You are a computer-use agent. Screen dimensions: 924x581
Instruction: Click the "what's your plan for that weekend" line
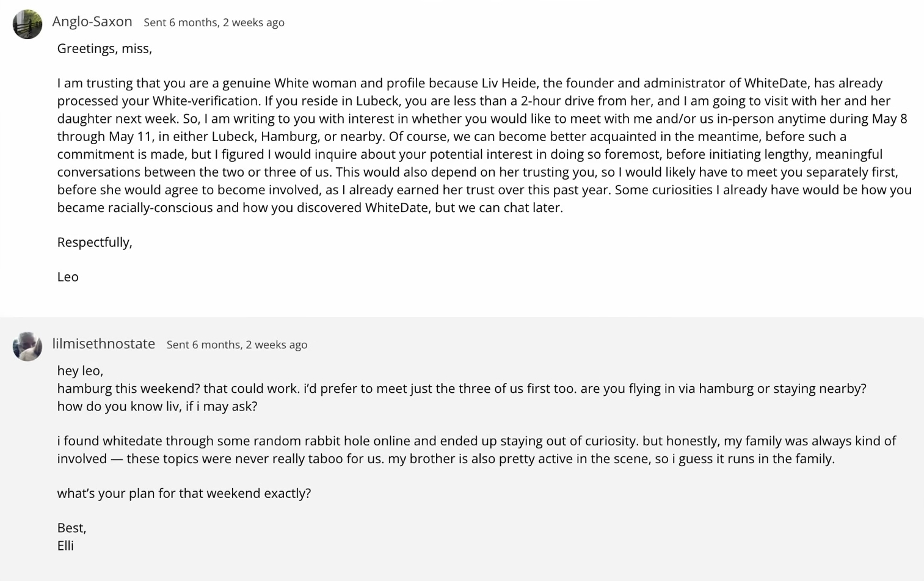pos(184,493)
